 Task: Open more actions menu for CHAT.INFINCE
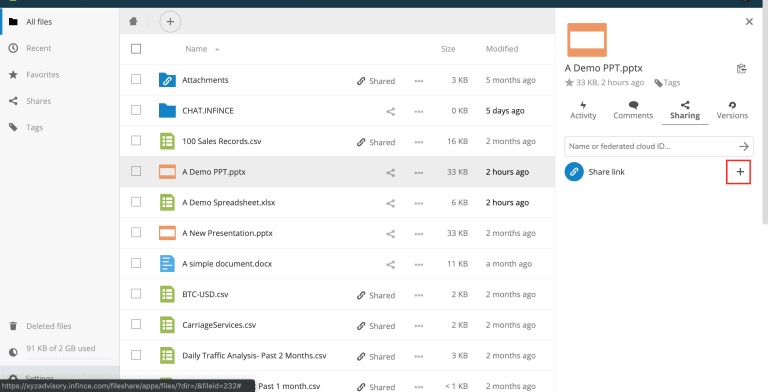[419, 111]
